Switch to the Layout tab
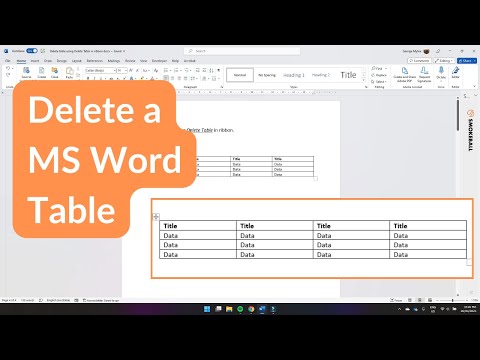Screen dimensions: 480x360 tap(77, 61)
